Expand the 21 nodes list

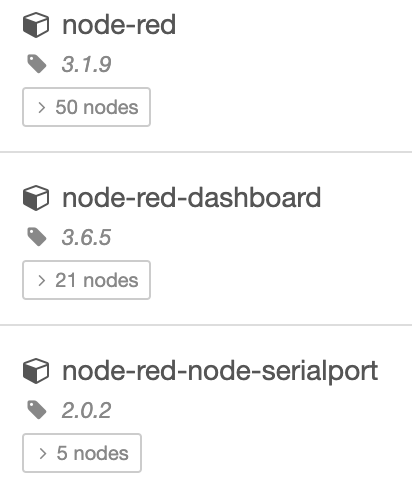pos(86,280)
